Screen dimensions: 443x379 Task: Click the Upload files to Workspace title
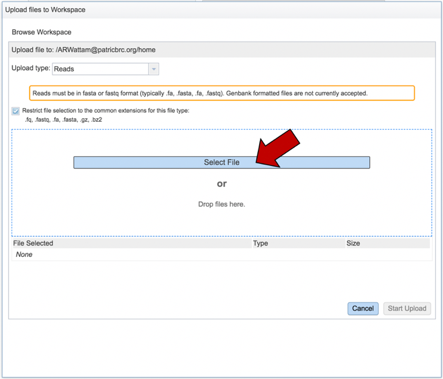coord(45,10)
